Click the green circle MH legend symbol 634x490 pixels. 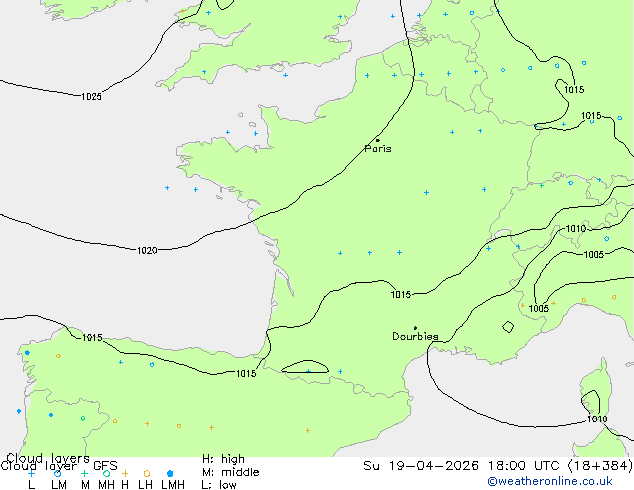(x=106, y=473)
